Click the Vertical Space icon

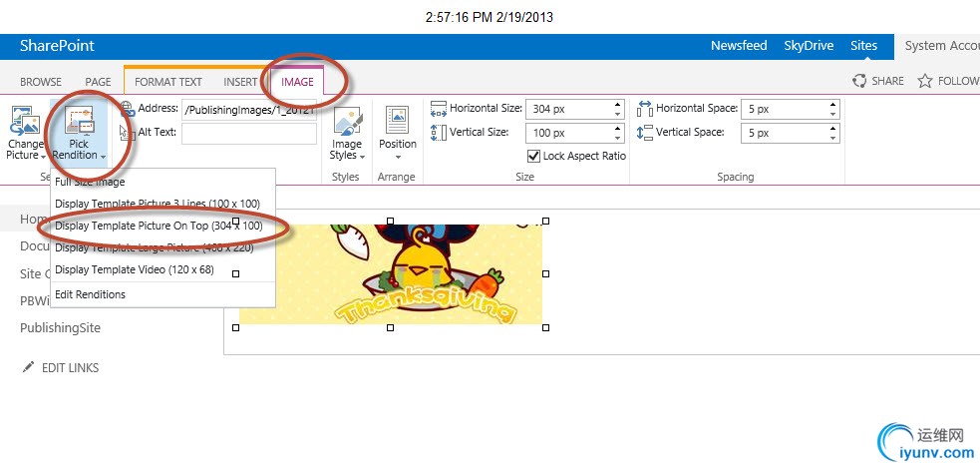(x=644, y=133)
